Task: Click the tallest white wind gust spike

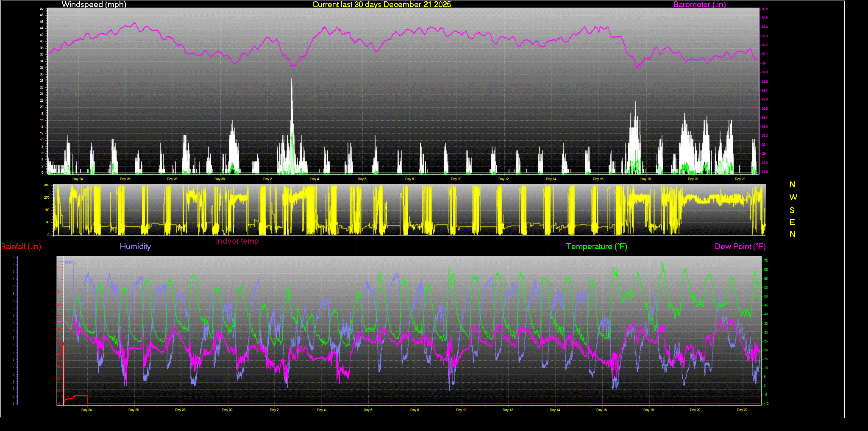Action: tap(292, 97)
